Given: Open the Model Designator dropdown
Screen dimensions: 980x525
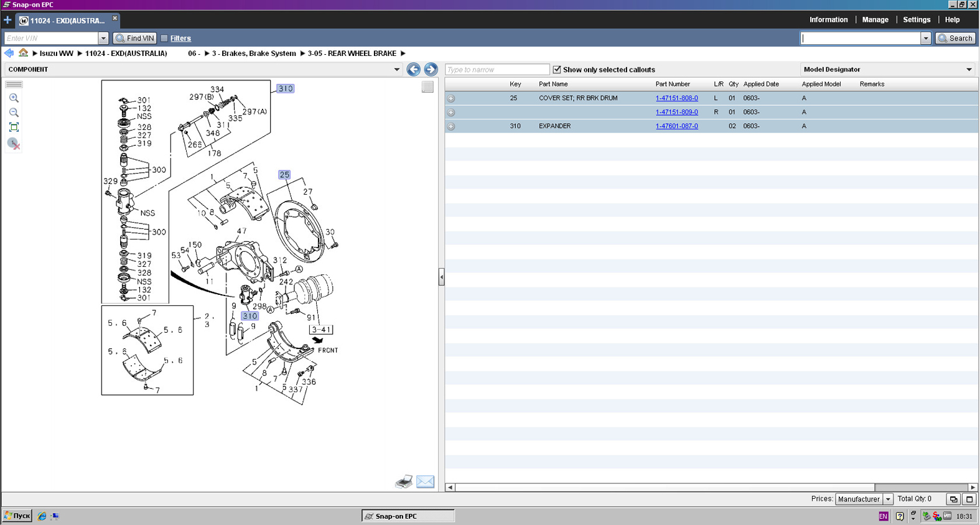Looking at the screenshot, I should pyautogui.click(x=969, y=70).
